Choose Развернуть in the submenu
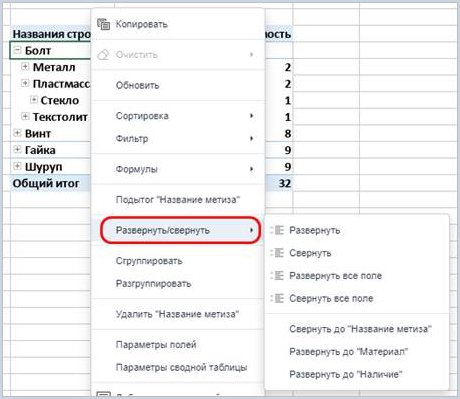The width and height of the screenshot is (460, 399). pos(357,230)
